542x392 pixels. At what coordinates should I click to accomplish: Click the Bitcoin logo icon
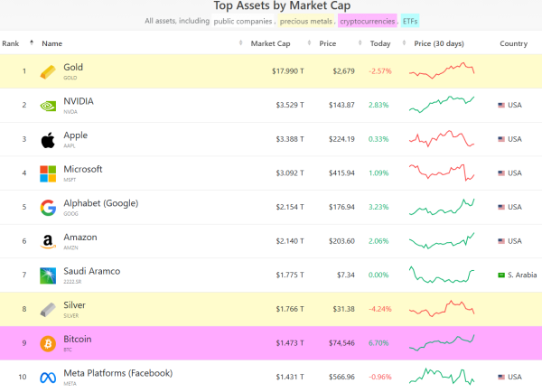(x=48, y=343)
